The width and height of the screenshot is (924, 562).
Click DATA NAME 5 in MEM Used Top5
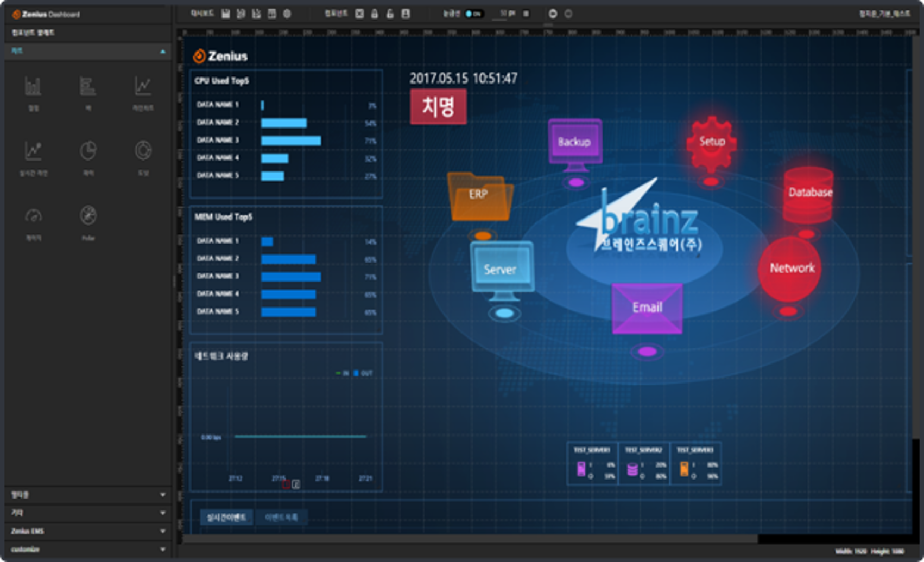coord(218,311)
